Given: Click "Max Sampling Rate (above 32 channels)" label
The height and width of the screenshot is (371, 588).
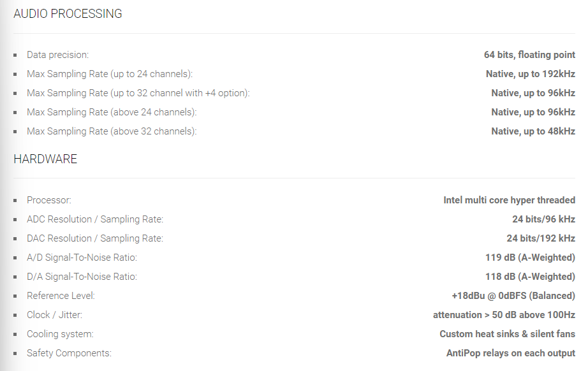Looking at the screenshot, I should [112, 131].
